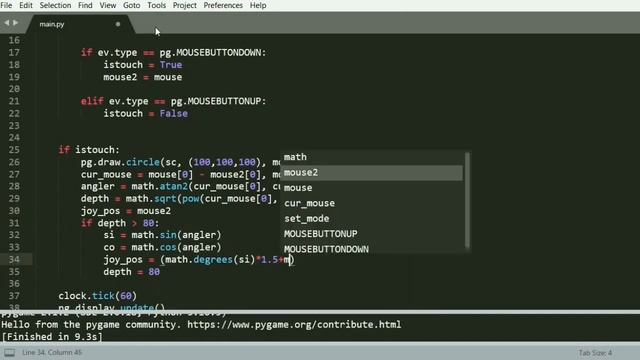Click line number 17 in gutter

click(x=14, y=53)
